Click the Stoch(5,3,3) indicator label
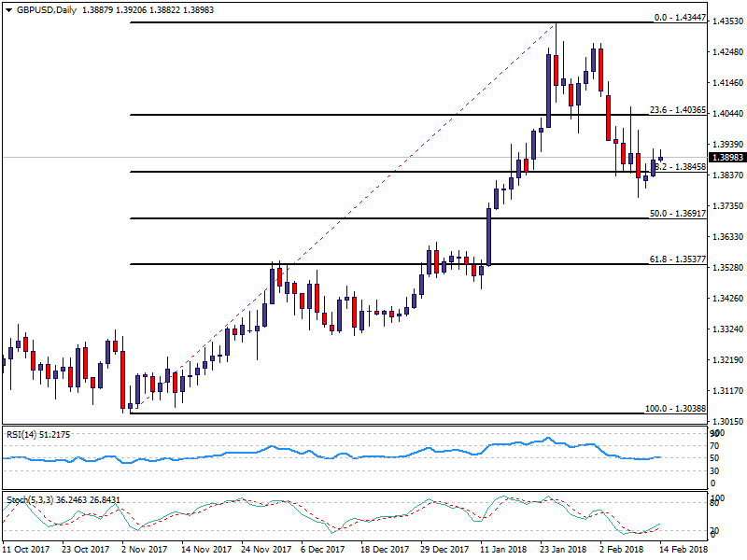 pos(33,500)
